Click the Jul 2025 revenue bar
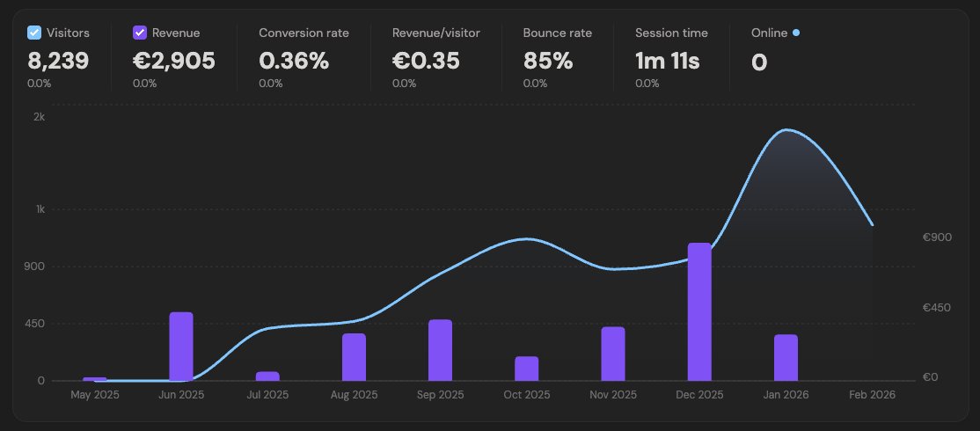 [x=267, y=376]
